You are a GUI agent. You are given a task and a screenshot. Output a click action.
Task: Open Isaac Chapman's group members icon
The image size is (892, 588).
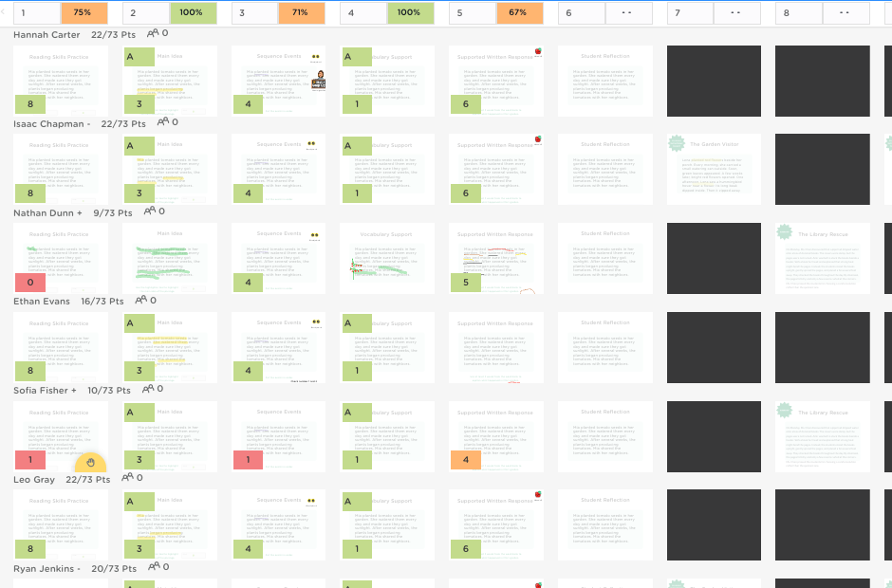pos(162,122)
